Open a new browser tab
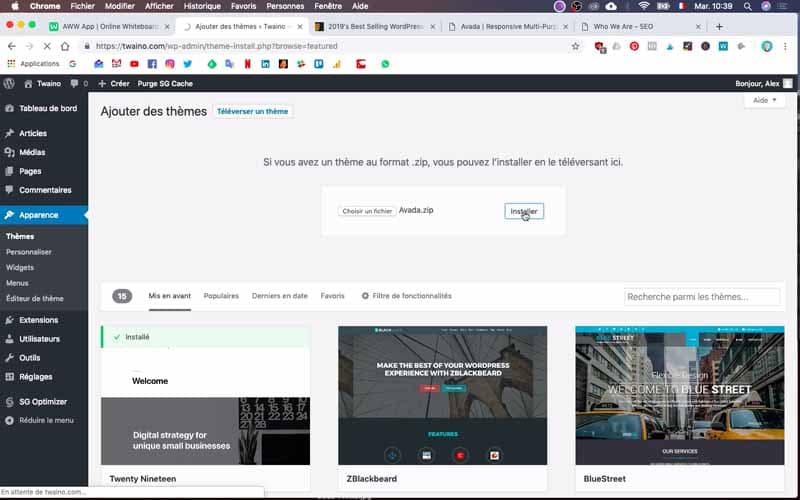Screen dimensions: 800x500 pyautogui.click(x=719, y=27)
